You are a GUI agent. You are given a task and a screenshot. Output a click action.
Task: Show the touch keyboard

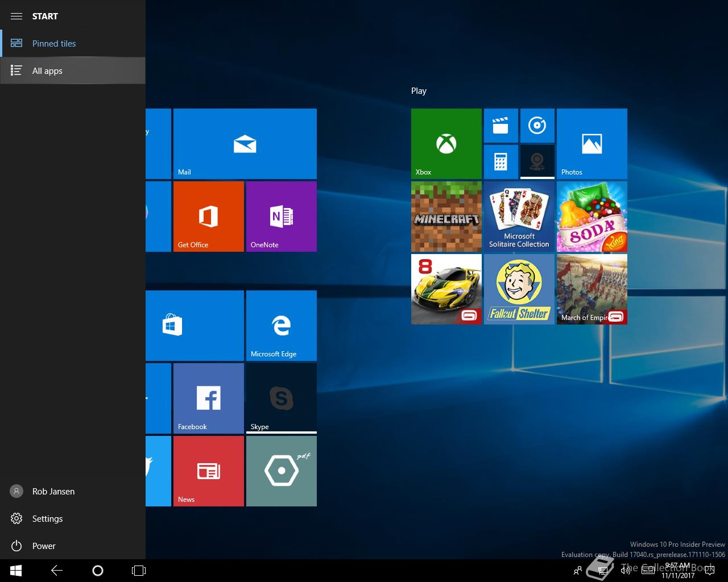[x=648, y=571]
